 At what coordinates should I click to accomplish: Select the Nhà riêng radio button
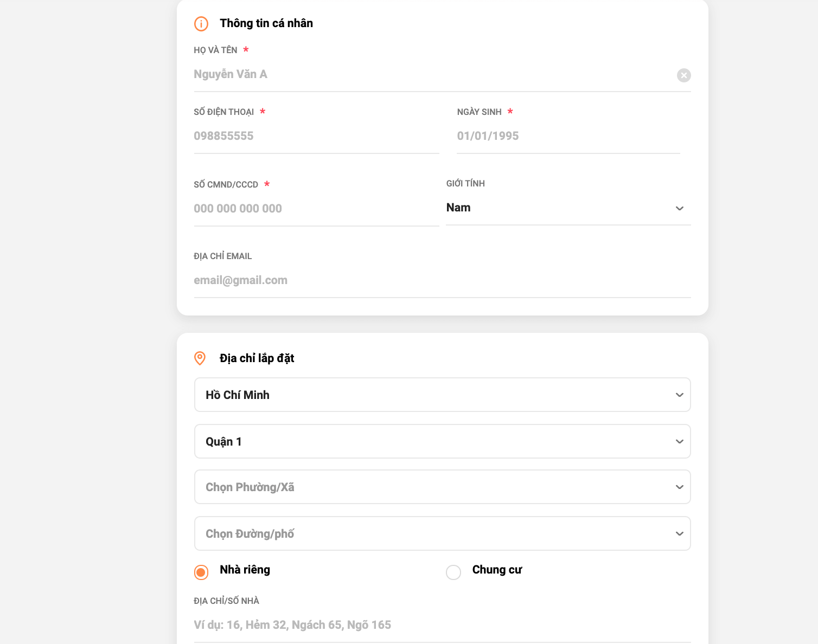(201, 572)
